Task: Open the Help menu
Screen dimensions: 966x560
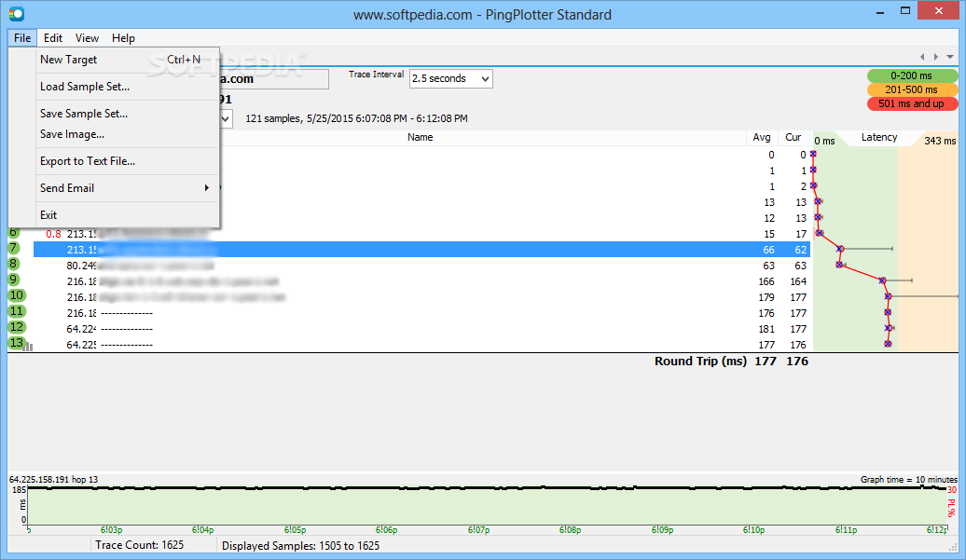Action: (x=123, y=38)
